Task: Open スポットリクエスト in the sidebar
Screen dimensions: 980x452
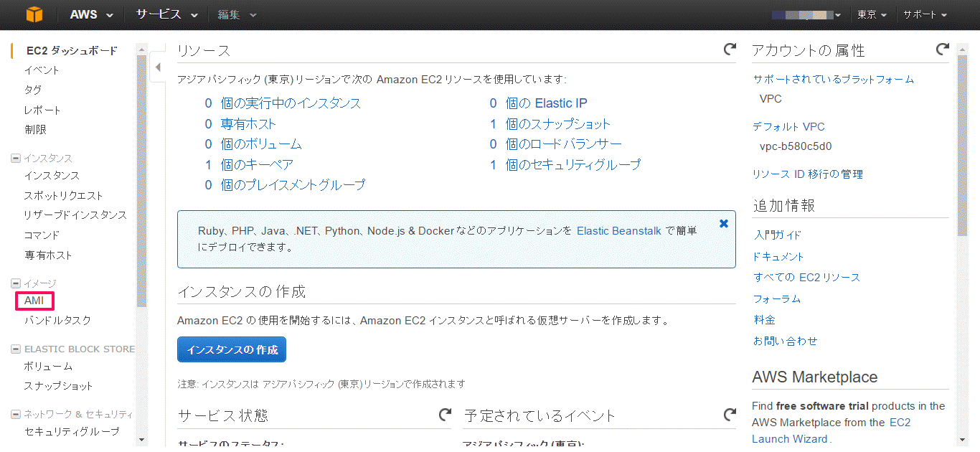Action: [x=63, y=195]
